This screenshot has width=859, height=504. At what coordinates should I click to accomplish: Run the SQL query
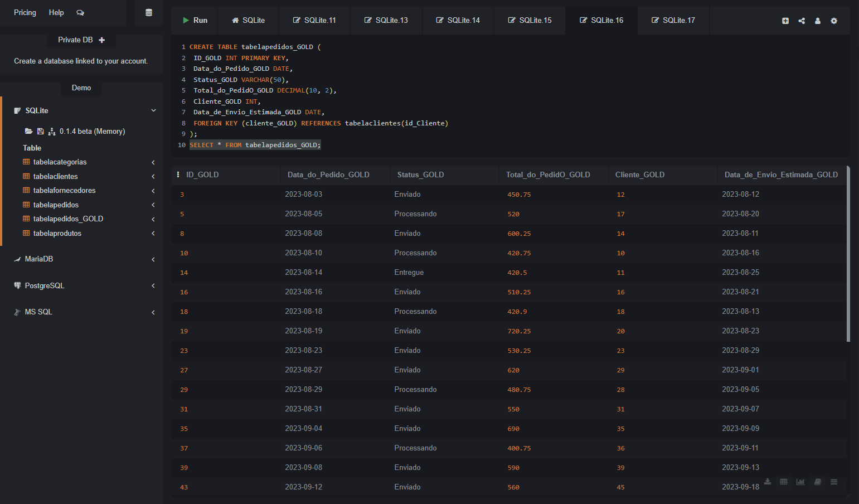(x=195, y=21)
